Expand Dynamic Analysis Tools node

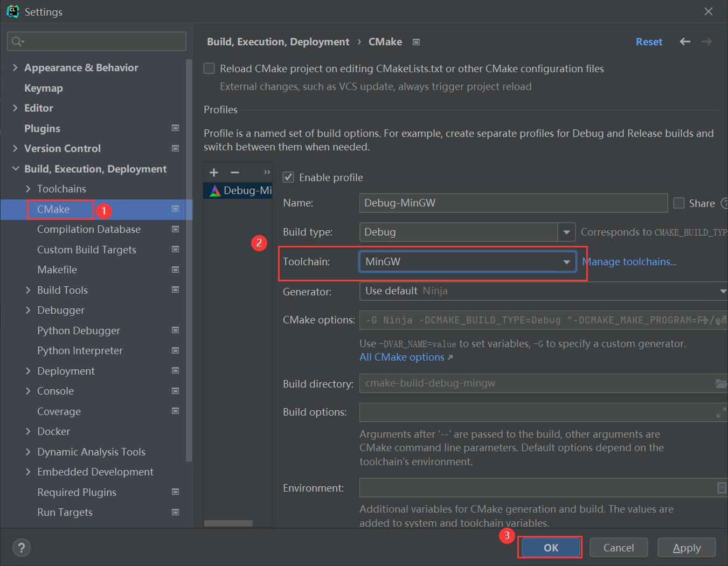tap(28, 452)
